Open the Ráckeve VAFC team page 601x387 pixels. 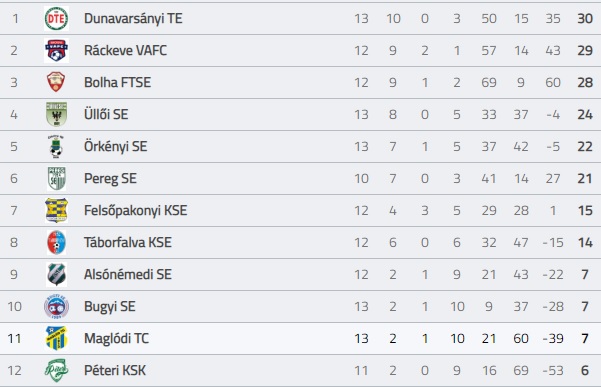(125, 50)
